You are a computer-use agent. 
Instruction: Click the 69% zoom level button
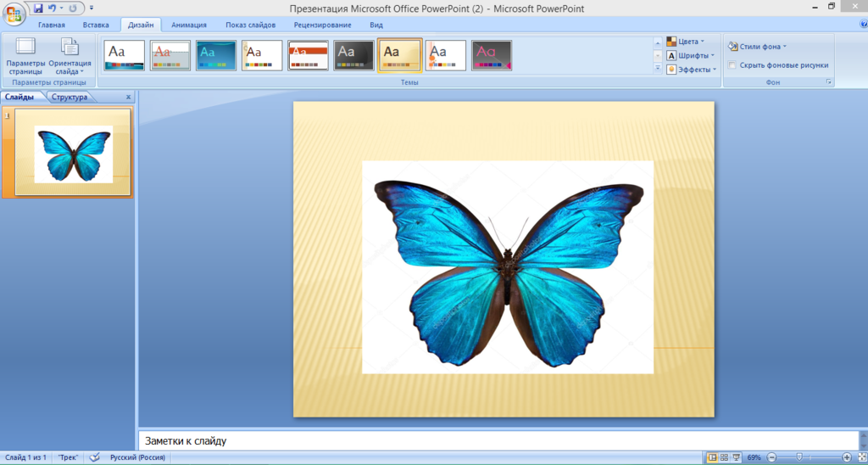754,457
